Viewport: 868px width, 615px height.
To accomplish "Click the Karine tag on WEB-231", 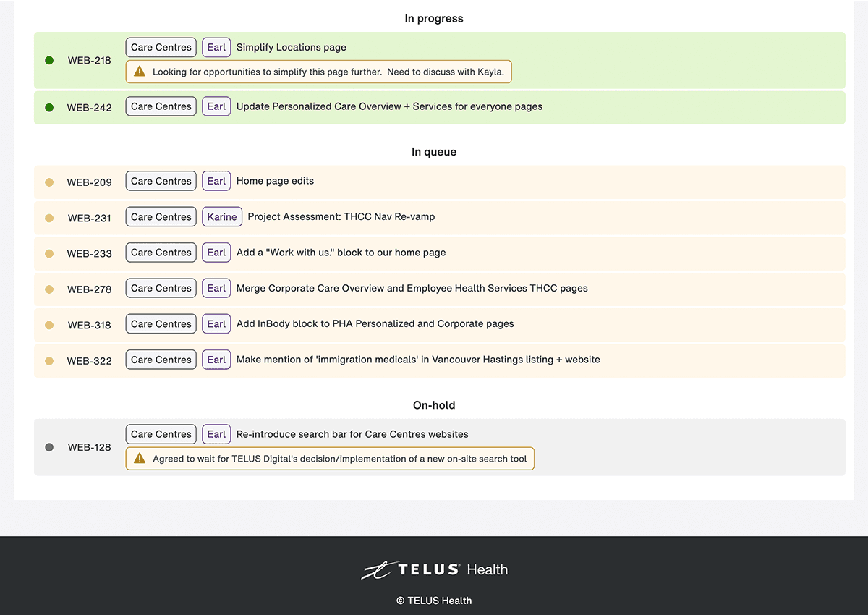I will 222,217.
